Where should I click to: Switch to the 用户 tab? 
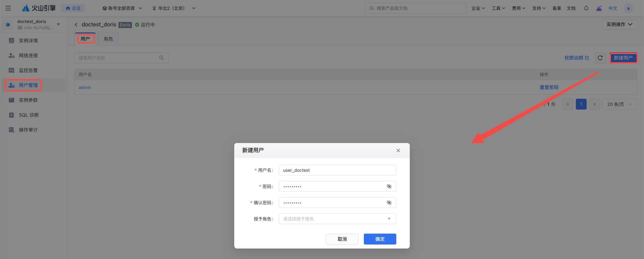point(85,39)
